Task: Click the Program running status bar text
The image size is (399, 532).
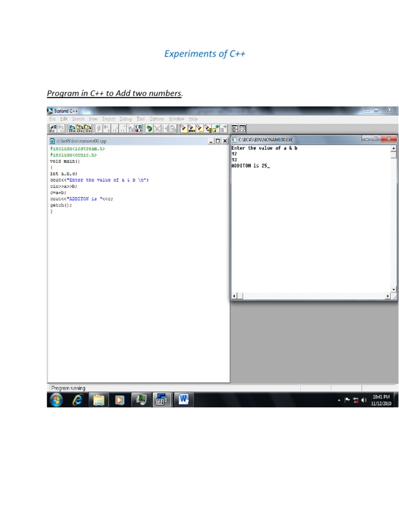Action: coord(68,388)
